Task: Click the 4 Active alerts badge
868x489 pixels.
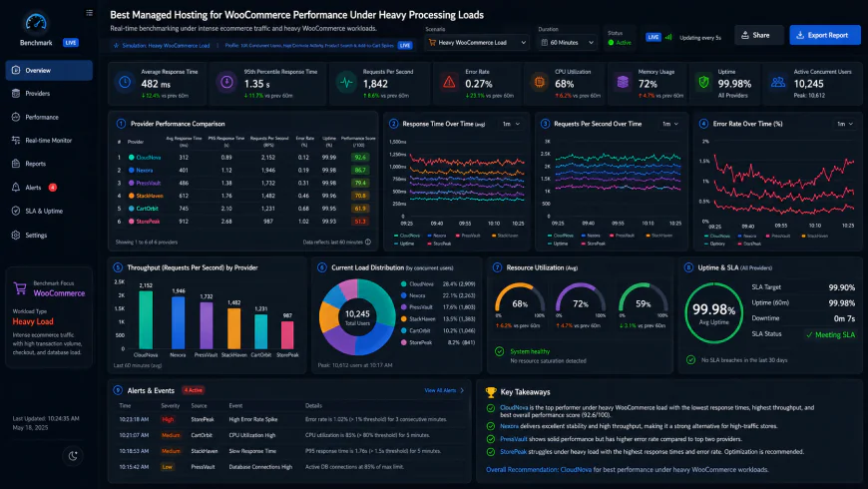Action: [x=194, y=390]
